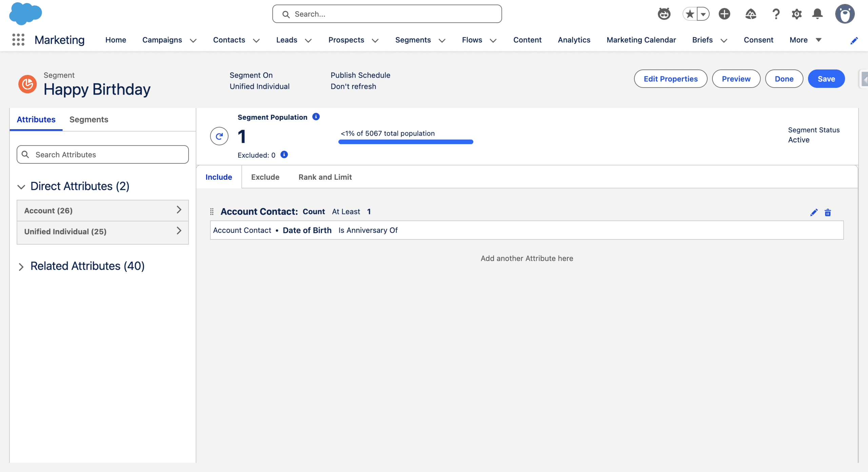Click the Trailhead guidance icon
Screen dimensions: 868x472
[751, 14]
